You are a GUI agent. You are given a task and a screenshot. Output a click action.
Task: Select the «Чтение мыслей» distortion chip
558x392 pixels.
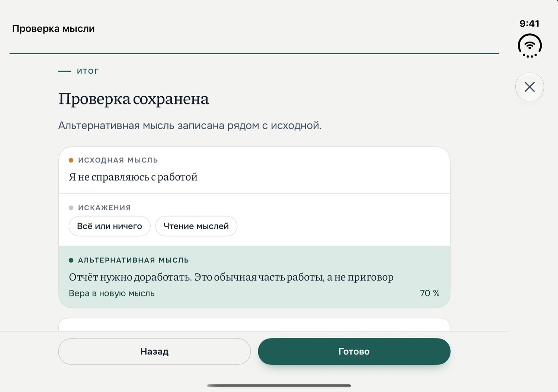click(x=196, y=226)
